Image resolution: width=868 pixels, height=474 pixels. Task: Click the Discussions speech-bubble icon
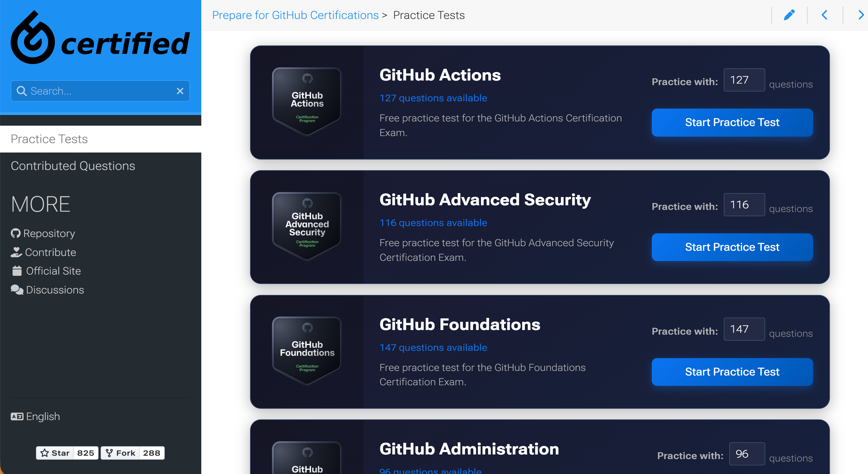click(x=16, y=289)
